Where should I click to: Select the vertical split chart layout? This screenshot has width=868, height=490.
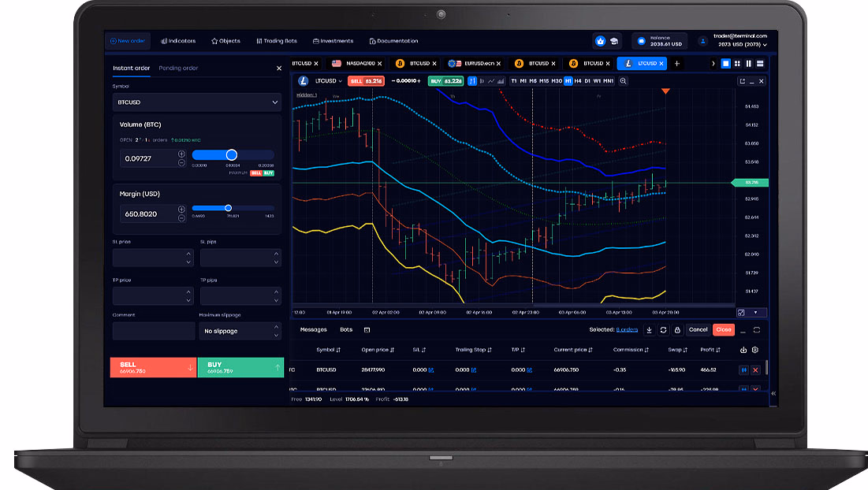point(748,64)
